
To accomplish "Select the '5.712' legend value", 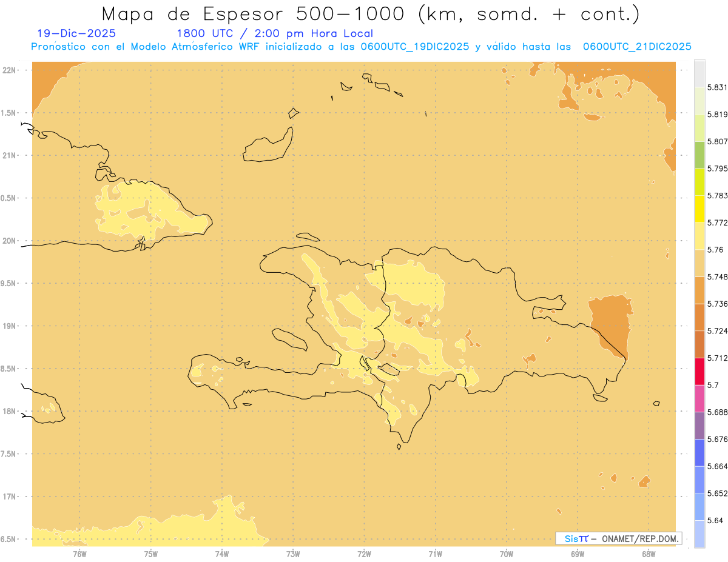I will [x=717, y=358].
